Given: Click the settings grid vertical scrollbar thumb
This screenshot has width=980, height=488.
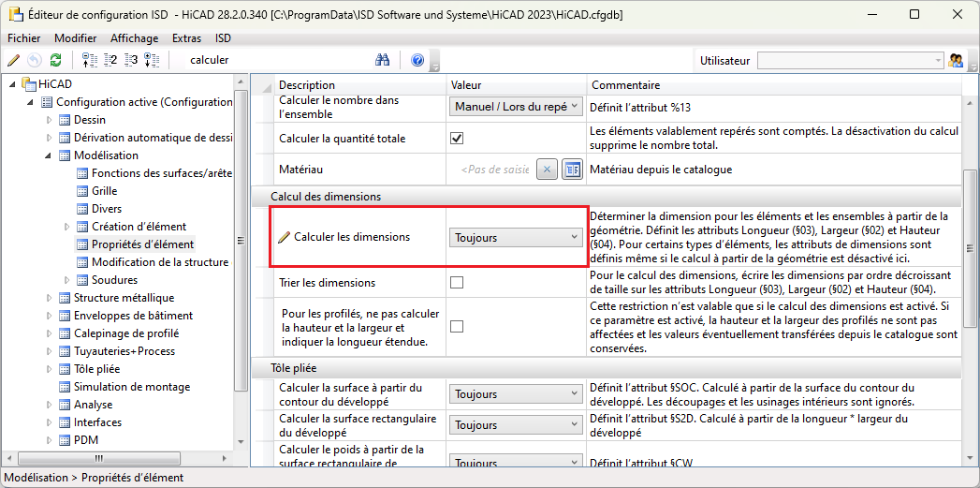Looking at the screenshot, I should 969,247.
